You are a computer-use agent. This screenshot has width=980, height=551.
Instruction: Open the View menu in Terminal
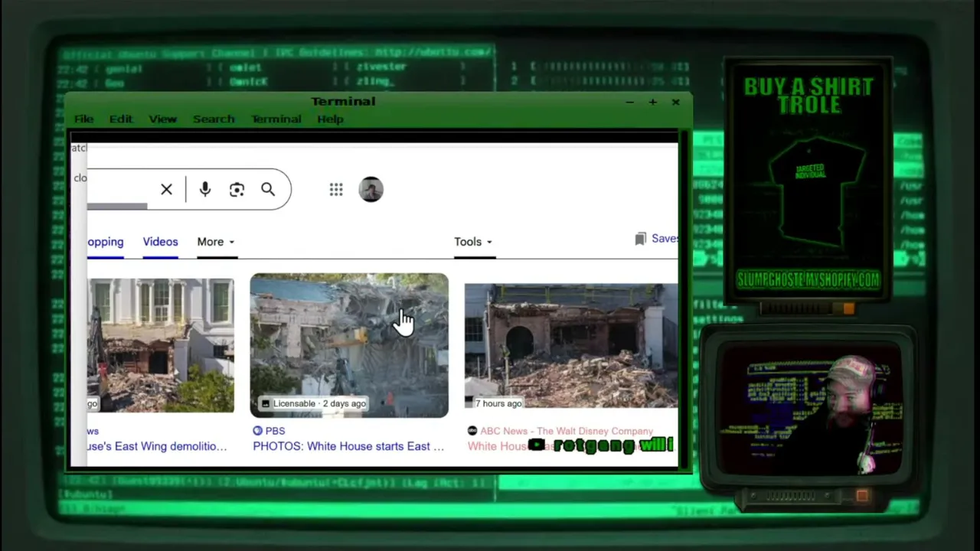click(x=163, y=119)
